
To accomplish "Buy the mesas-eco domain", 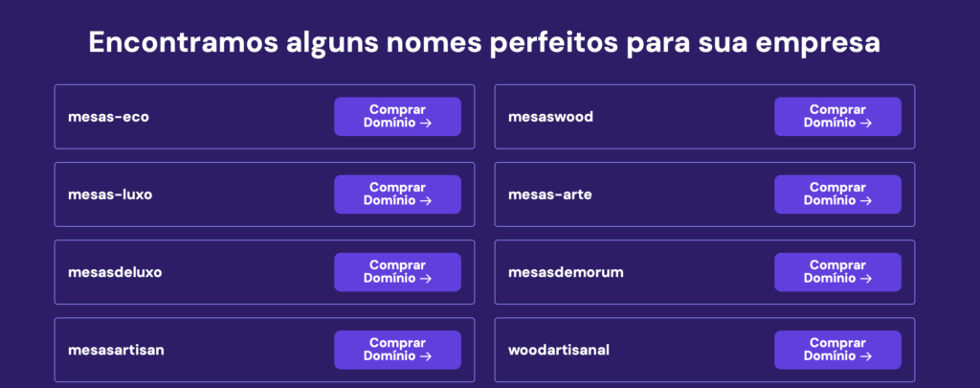I will [x=397, y=116].
